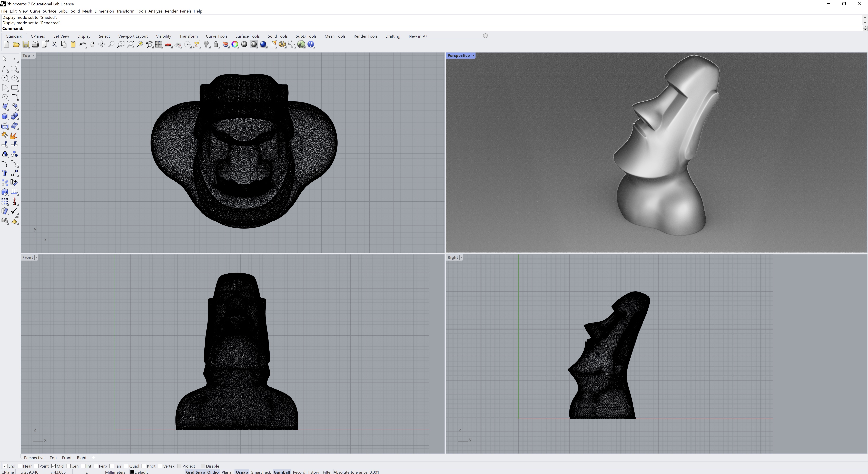Toggle SmartTrack in status bar

[x=261, y=472]
